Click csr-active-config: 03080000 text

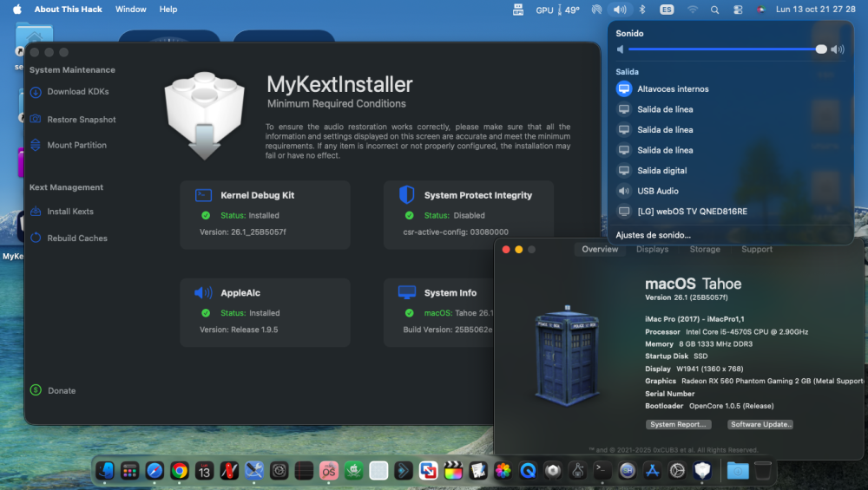click(x=456, y=232)
